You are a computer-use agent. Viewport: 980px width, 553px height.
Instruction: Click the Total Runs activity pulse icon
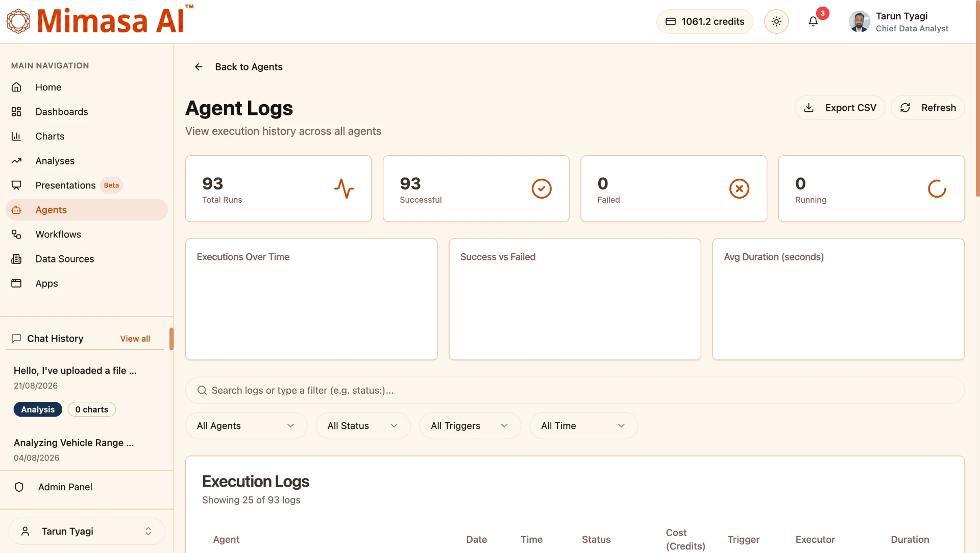click(344, 188)
